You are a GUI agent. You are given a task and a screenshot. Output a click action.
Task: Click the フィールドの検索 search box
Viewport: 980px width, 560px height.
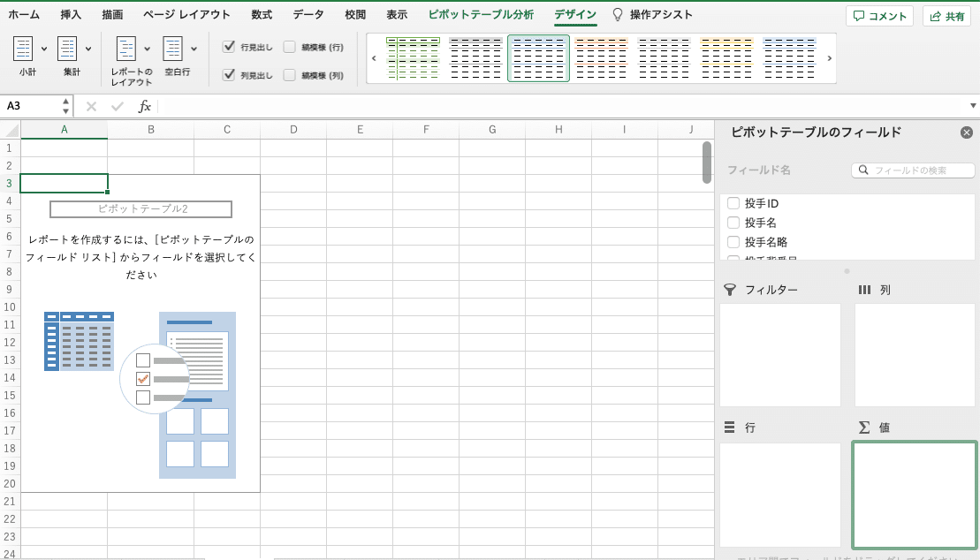click(x=913, y=170)
